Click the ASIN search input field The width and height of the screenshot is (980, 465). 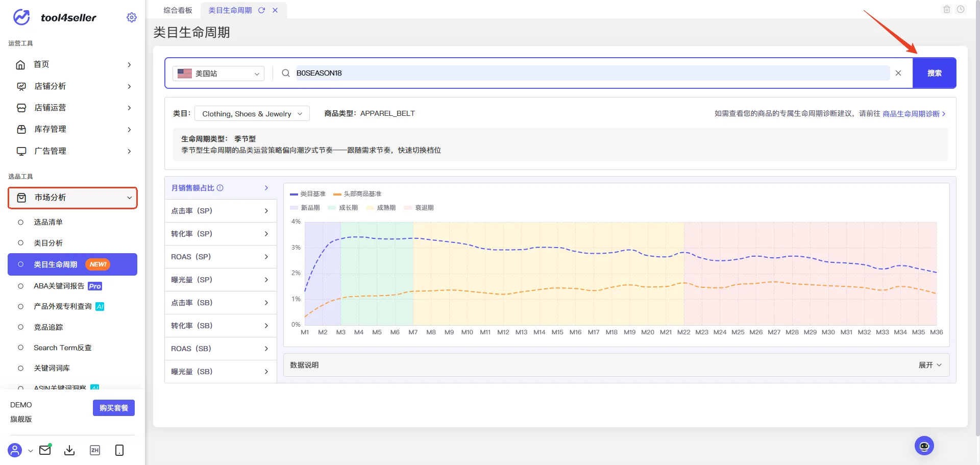[592, 73]
